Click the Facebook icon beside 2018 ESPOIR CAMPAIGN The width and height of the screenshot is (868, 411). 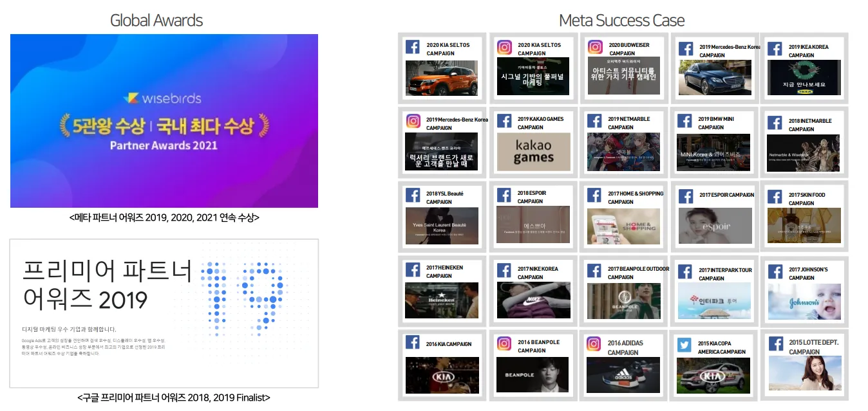click(x=504, y=195)
